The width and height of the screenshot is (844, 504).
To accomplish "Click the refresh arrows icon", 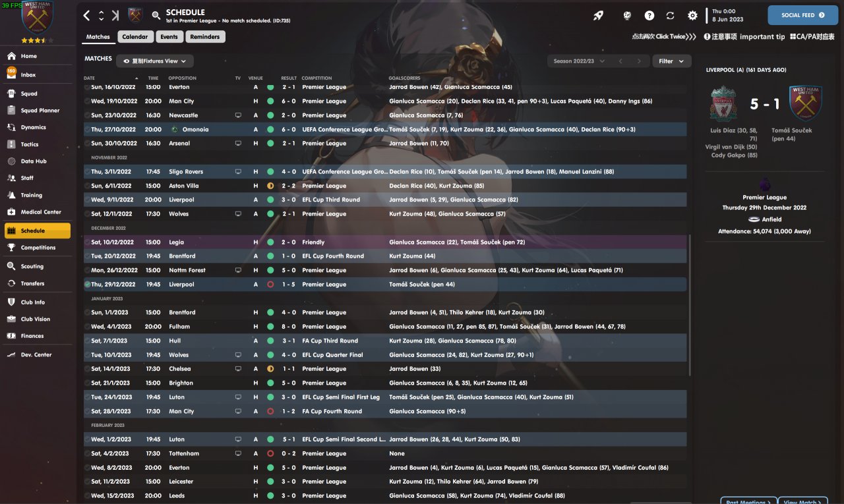I will tap(671, 15).
